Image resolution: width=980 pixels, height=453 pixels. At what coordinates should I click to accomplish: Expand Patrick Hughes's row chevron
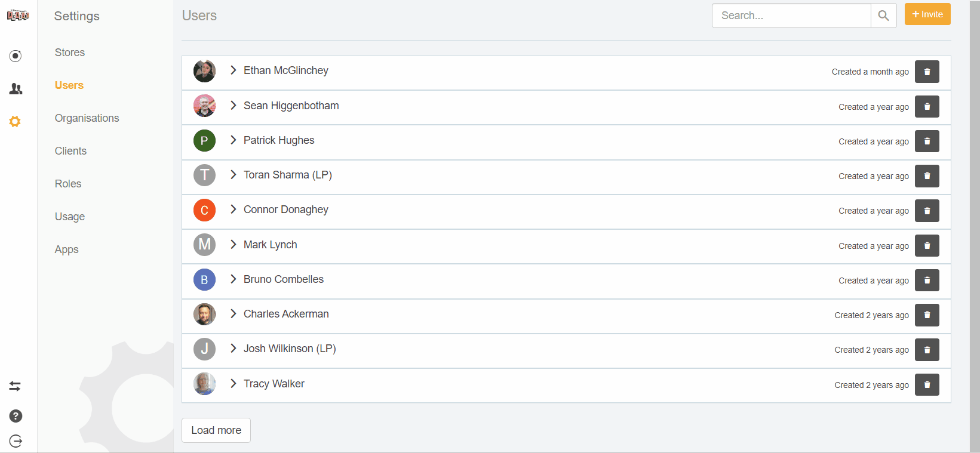pos(233,140)
